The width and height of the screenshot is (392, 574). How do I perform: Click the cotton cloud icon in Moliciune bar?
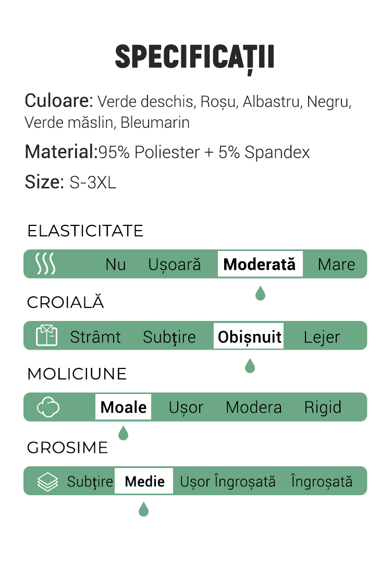tap(48, 407)
